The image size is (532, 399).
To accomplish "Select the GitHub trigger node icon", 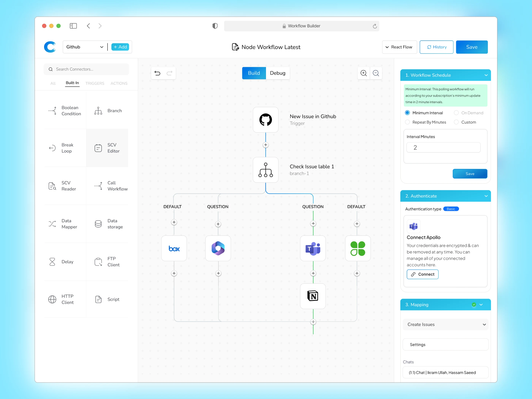I will 265,120.
